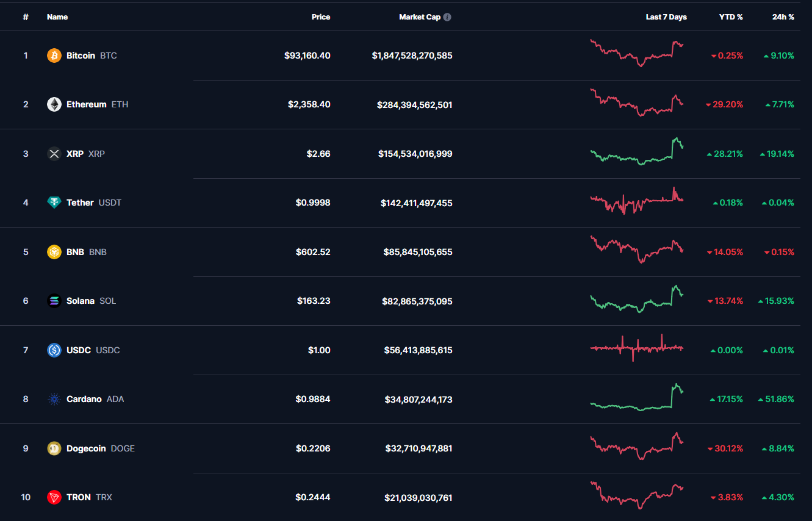The image size is (812, 521).
Task: Click XRP price $2.66
Action: pos(318,154)
